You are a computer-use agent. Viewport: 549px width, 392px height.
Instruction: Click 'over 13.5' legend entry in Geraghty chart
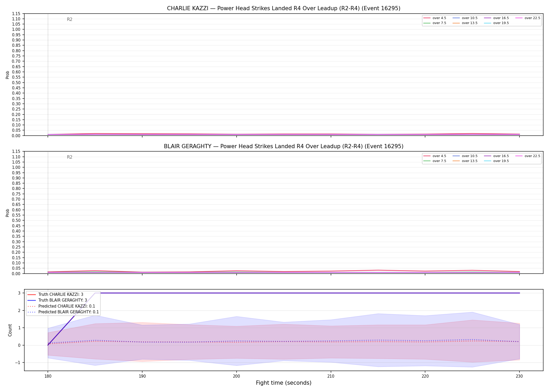click(x=465, y=161)
